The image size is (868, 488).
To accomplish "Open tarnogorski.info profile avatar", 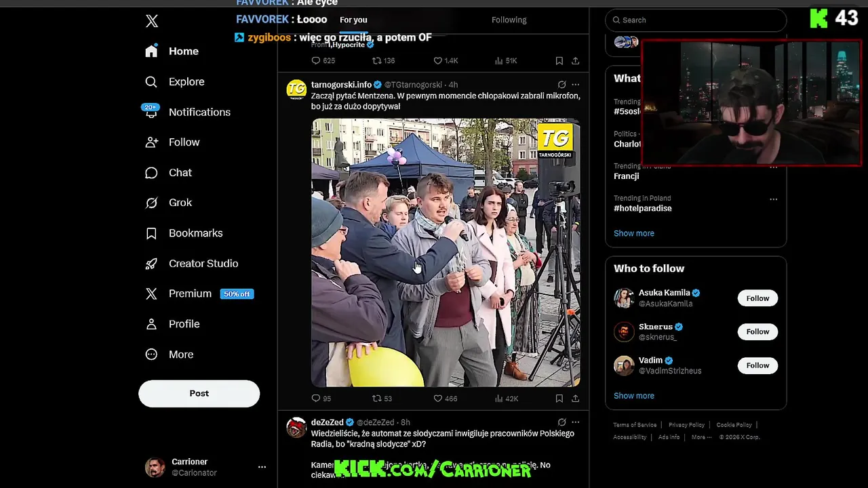I will point(296,89).
